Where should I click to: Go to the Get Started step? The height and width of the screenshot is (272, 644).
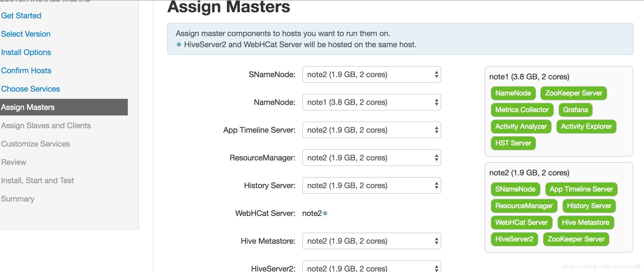tap(21, 16)
